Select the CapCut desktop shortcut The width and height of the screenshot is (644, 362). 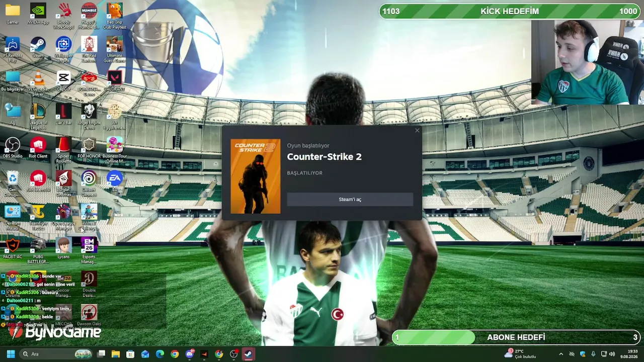click(63, 81)
